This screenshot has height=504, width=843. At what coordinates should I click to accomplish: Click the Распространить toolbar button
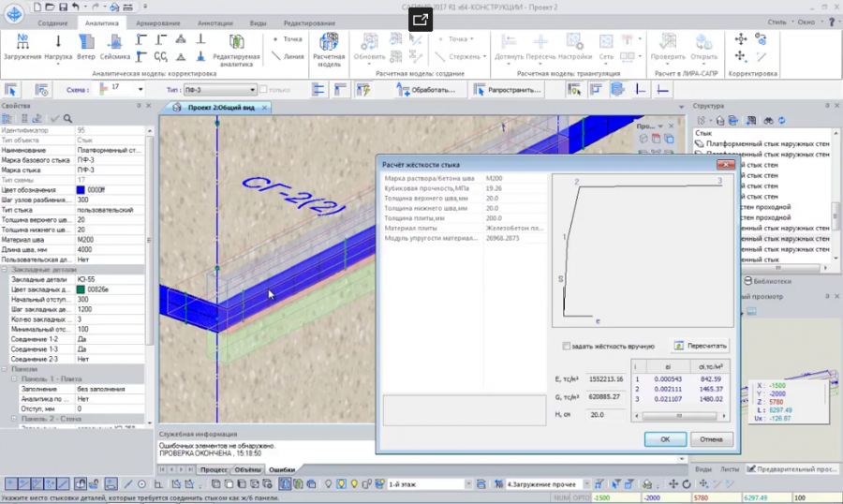click(508, 90)
